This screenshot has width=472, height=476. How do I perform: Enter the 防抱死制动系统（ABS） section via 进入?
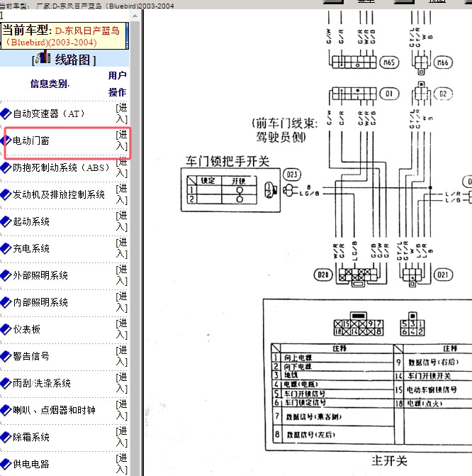(122, 167)
